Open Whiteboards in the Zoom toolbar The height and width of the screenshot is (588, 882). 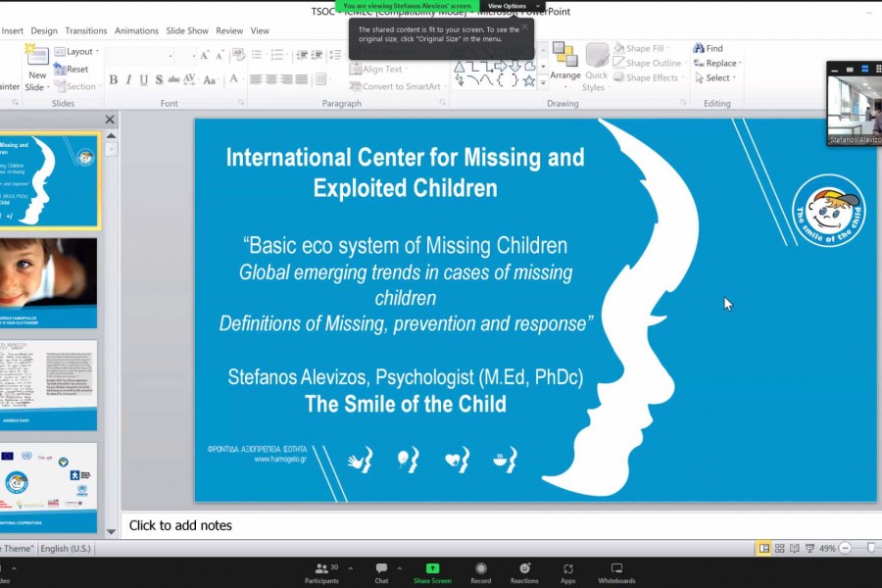(616, 572)
